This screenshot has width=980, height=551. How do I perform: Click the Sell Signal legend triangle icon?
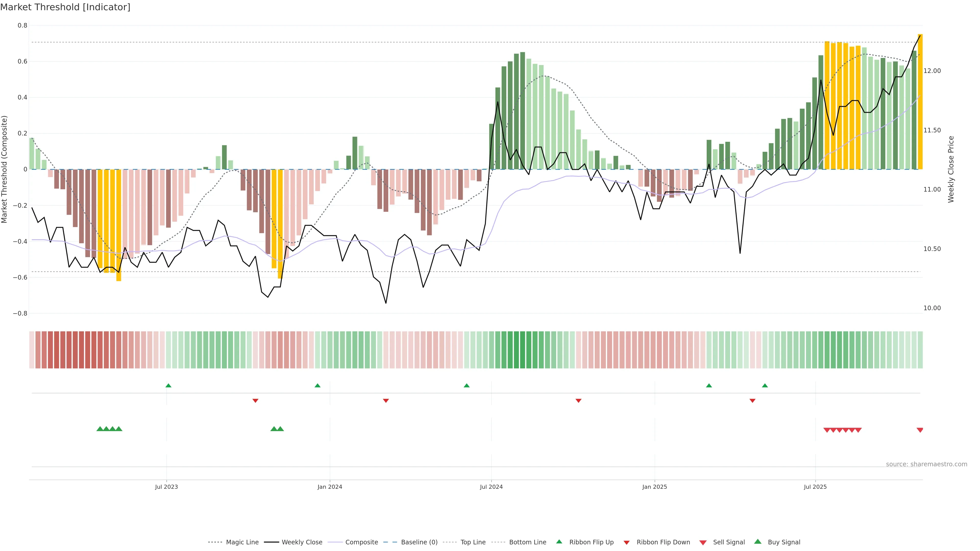click(x=703, y=543)
